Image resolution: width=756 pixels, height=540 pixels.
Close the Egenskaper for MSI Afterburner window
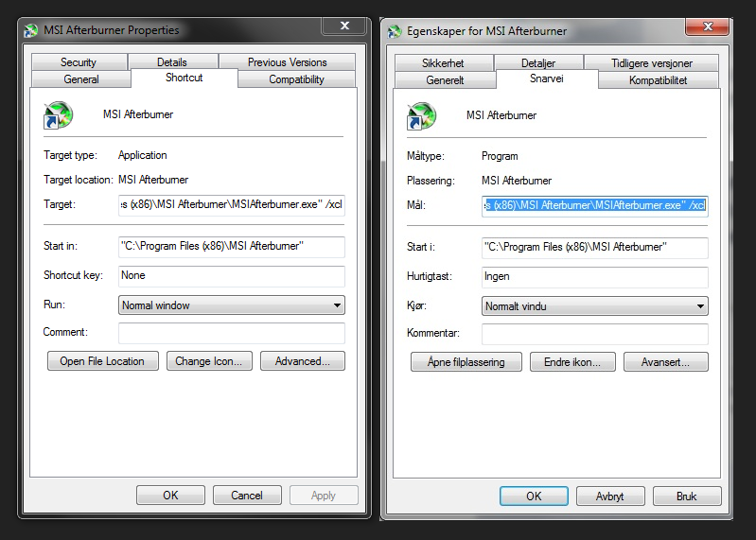707,27
